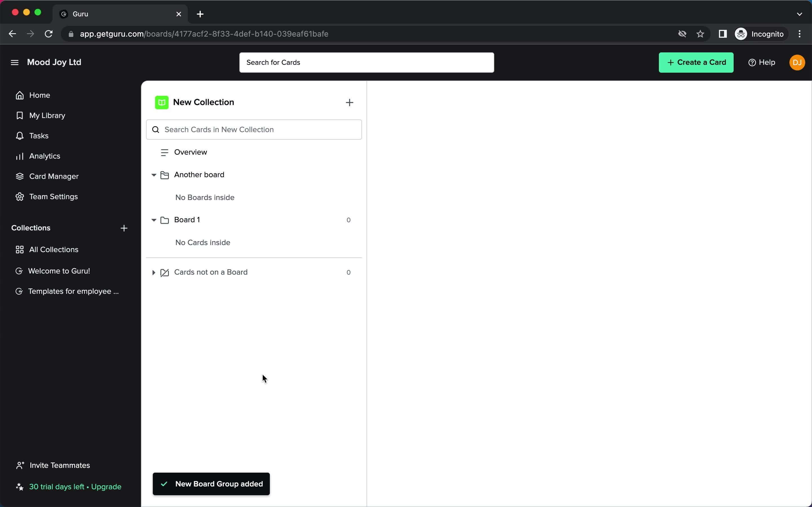Viewport: 812px width, 507px height.
Task: Select Analytics in the sidebar
Action: (45, 156)
